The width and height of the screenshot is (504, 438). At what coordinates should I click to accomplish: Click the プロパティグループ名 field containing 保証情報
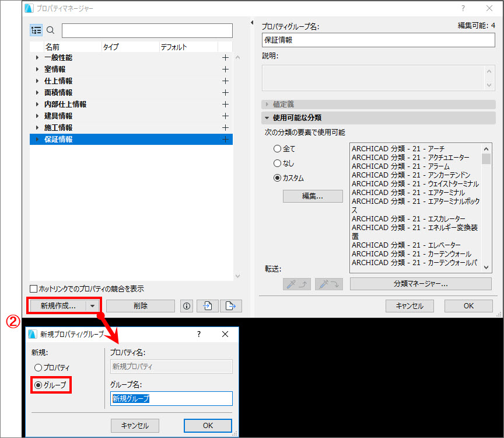379,40
